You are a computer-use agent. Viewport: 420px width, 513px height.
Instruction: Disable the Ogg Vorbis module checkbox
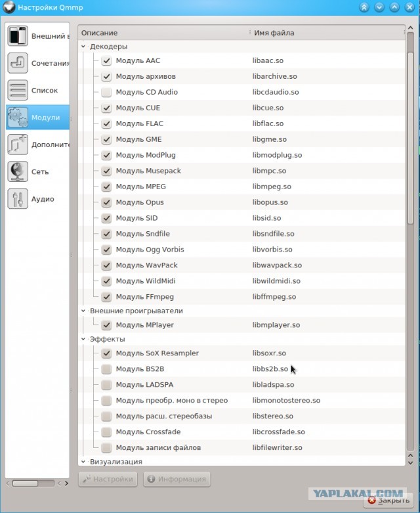pyautogui.click(x=106, y=250)
